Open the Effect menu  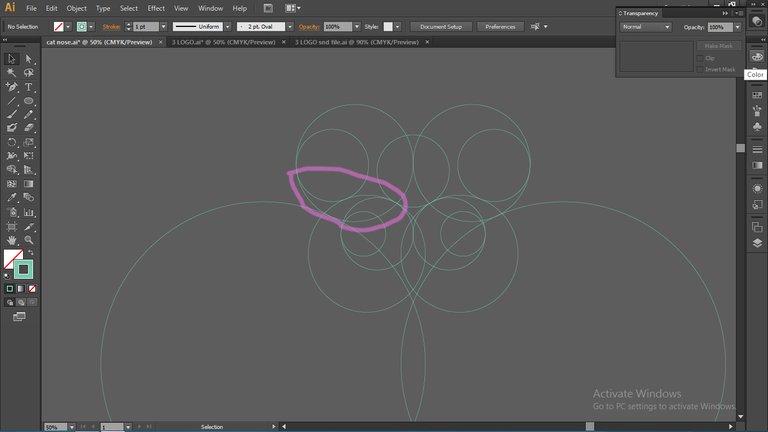click(156, 8)
